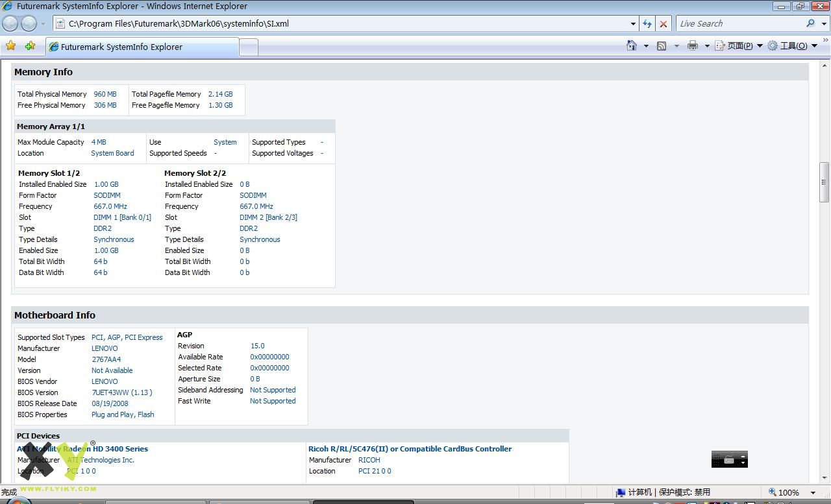Click the PCI Devices header
Screen dimensions: 831x504
tap(38, 436)
